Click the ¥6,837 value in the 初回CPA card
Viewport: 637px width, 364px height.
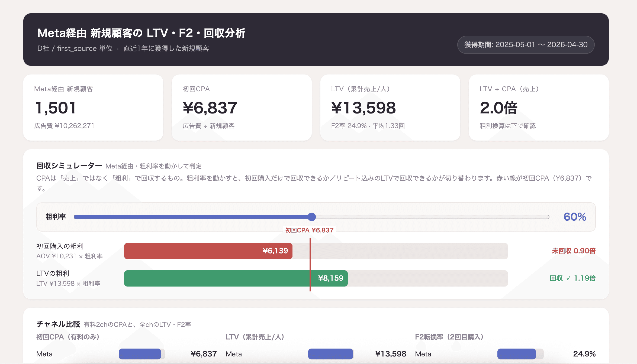[210, 108]
